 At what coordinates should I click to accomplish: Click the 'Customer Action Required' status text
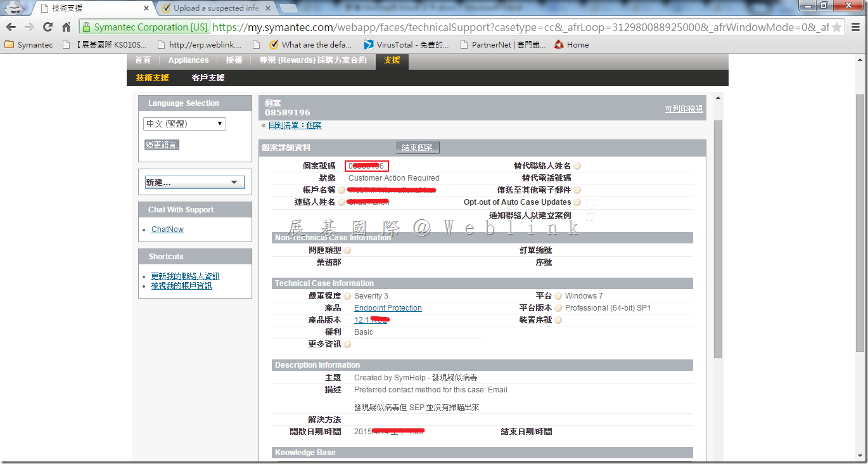(393, 178)
